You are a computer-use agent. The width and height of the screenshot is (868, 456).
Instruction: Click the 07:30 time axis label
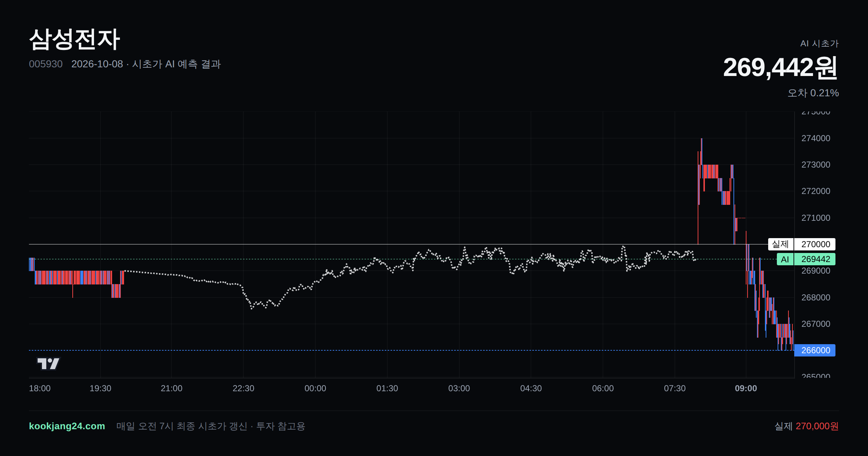675,388
